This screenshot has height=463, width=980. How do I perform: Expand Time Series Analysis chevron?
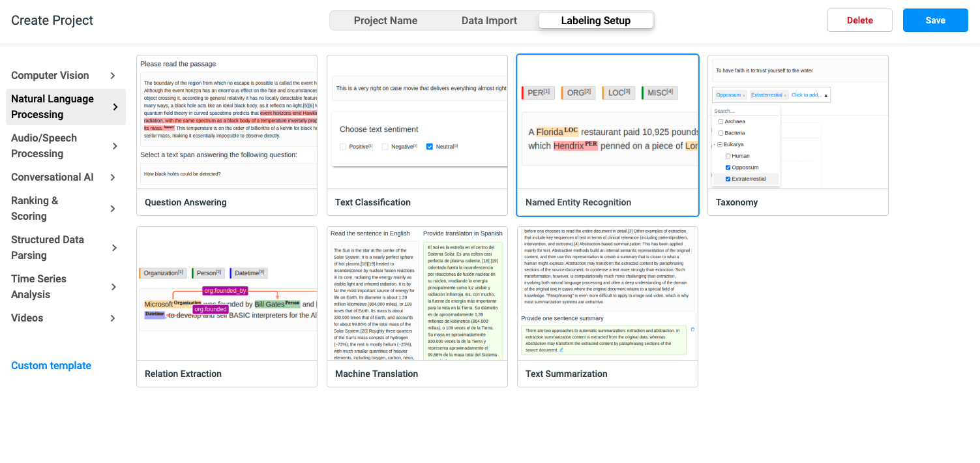point(113,287)
